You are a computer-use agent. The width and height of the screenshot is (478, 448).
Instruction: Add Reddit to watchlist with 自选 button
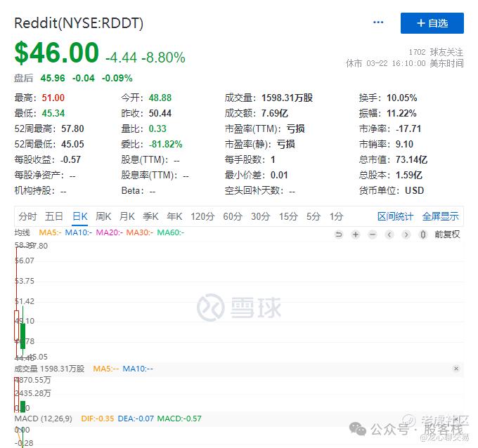432,23
